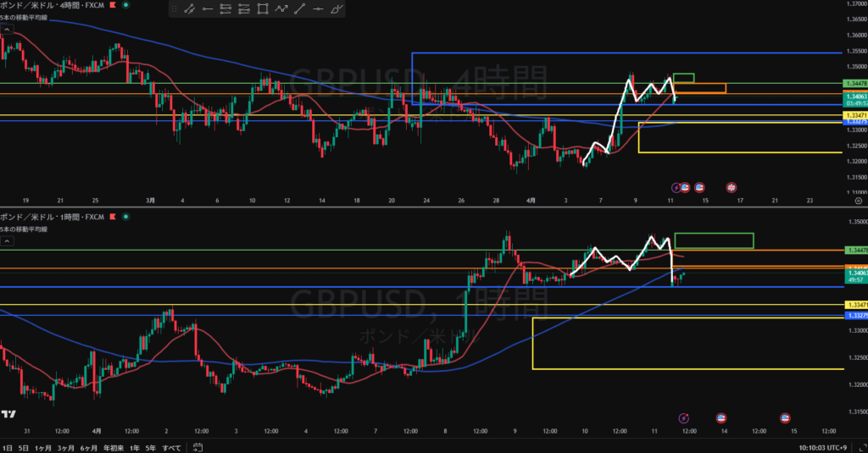Switch to the 1ヶ月 time range
This screenshot has width=868, height=453.
pyautogui.click(x=44, y=447)
